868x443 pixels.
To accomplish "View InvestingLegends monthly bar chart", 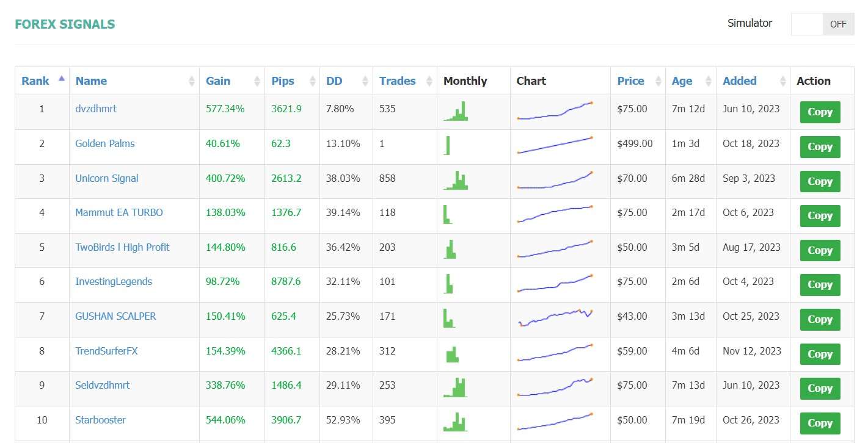I will (x=449, y=283).
